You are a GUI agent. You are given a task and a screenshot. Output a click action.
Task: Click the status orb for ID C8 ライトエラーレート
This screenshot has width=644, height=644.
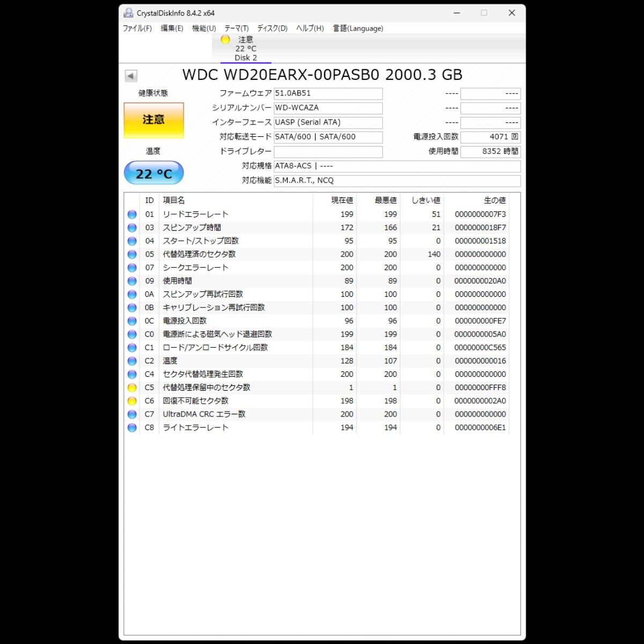tap(132, 428)
